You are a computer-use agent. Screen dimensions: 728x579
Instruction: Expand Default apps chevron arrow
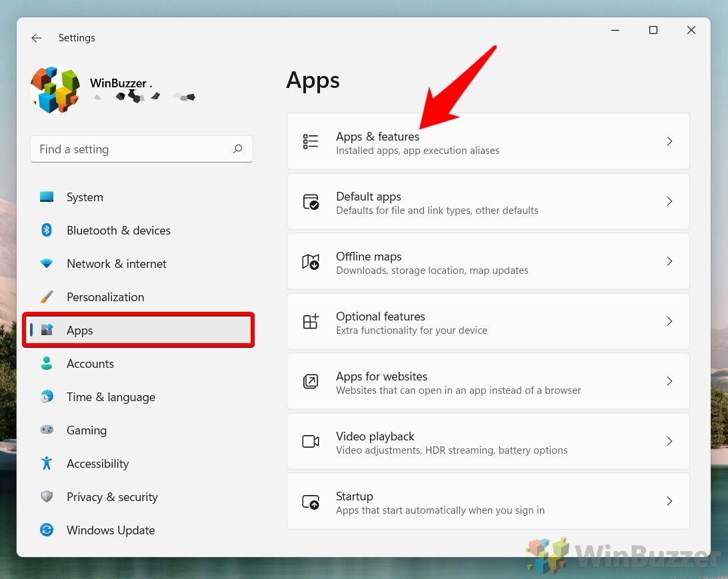(x=669, y=201)
